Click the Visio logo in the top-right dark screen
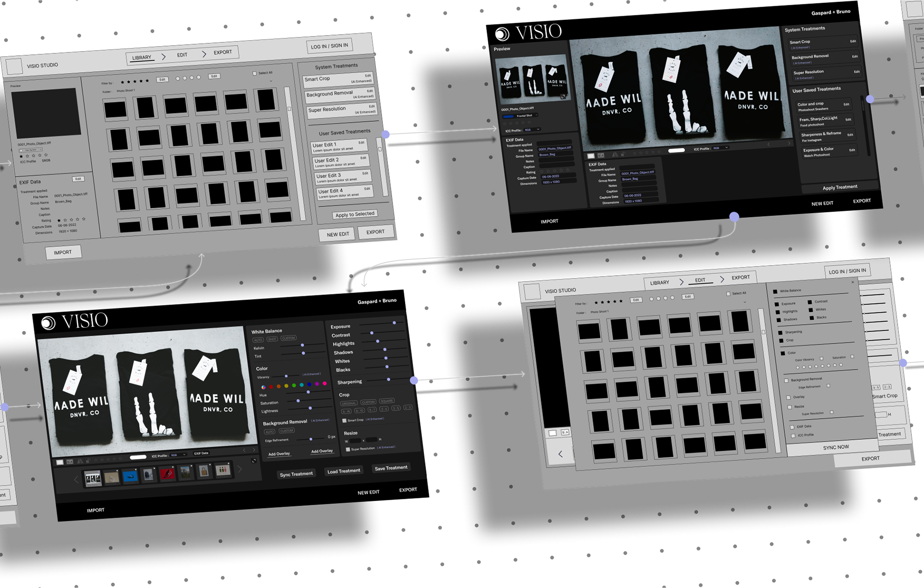The height and width of the screenshot is (588, 924). tap(528, 33)
